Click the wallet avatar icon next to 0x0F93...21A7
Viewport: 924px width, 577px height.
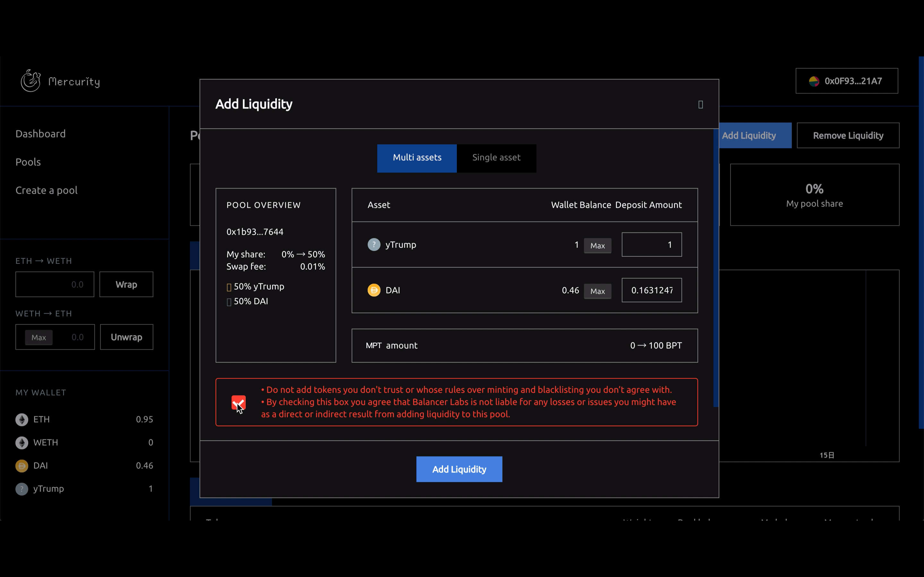tap(814, 81)
